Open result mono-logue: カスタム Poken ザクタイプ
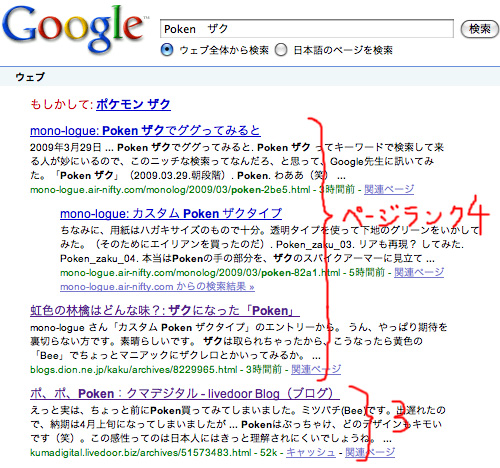The height and width of the screenshot is (468, 500). [x=171, y=213]
